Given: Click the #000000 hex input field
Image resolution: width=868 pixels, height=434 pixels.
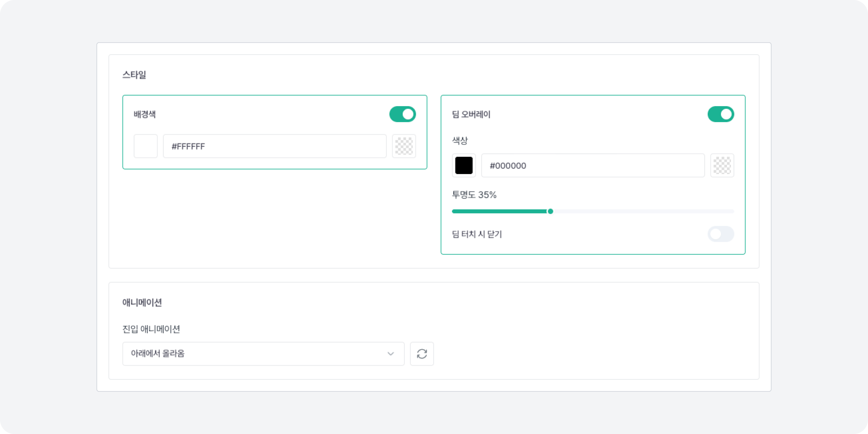Looking at the screenshot, I should [593, 166].
